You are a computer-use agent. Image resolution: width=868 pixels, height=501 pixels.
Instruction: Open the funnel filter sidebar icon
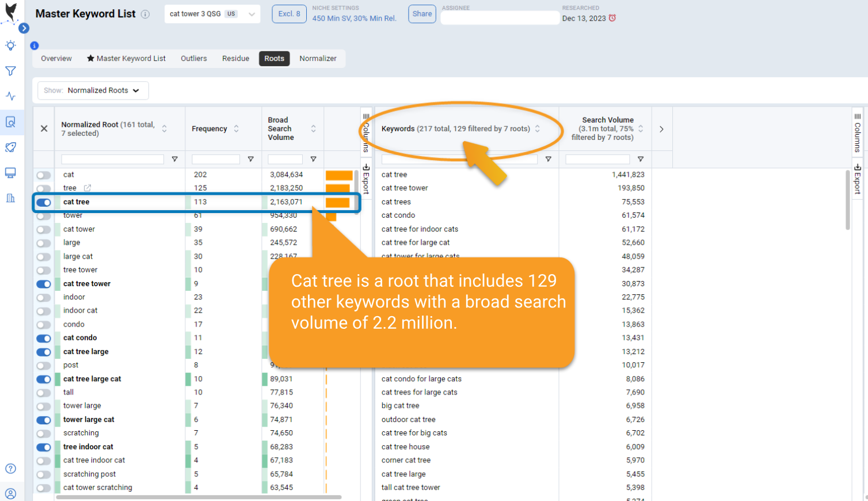[10, 71]
